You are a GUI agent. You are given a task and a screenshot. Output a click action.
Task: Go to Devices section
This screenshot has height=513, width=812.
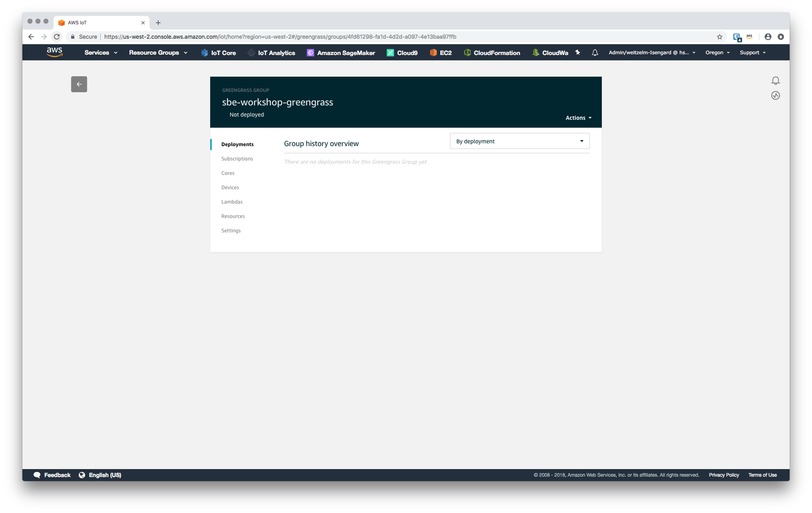[230, 188]
